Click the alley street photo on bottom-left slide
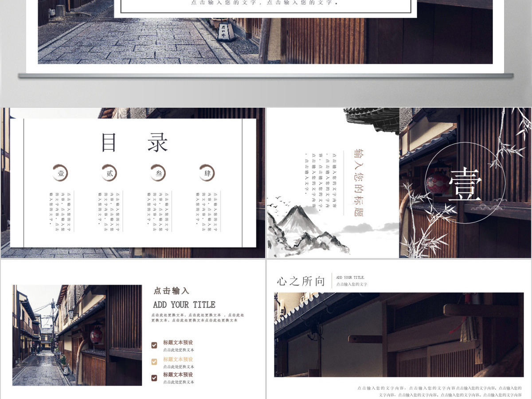Screen dimensions: 532x399 point(77,335)
